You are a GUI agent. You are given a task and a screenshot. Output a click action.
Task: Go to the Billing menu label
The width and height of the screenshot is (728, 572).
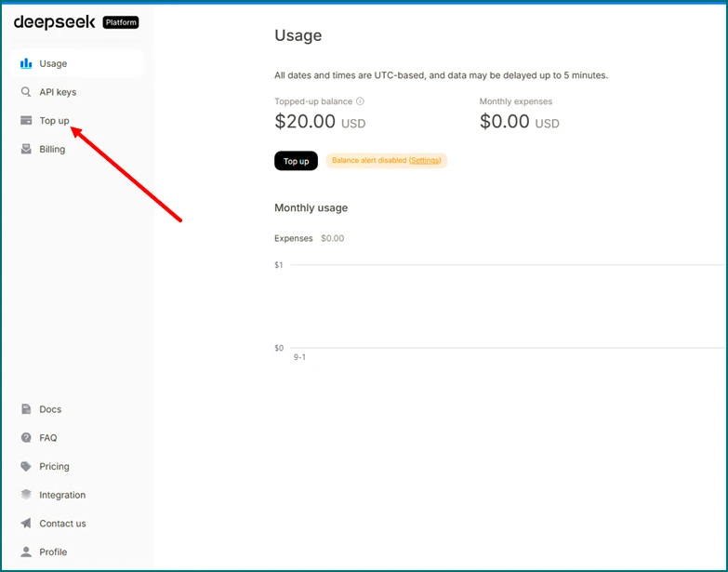pyautogui.click(x=52, y=149)
